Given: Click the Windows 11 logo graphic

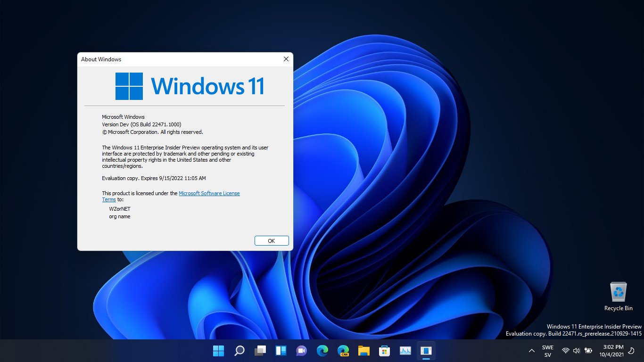Looking at the screenshot, I should point(190,86).
